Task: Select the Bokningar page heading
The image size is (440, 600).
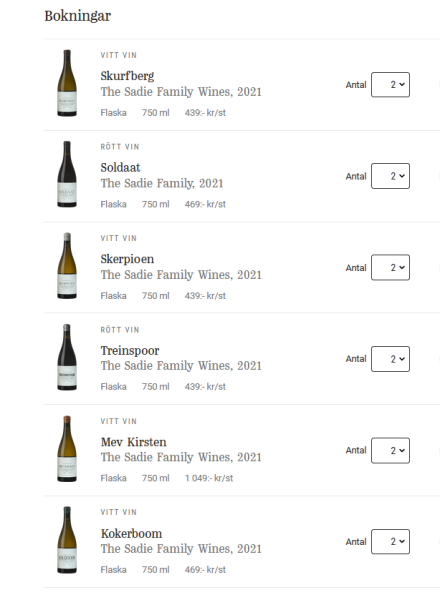Action: pos(78,16)
